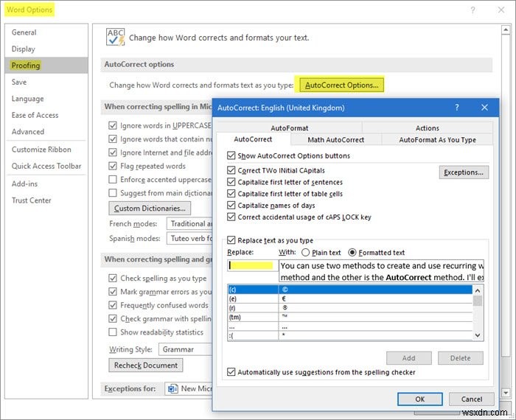Select the Formatted text radio button
The width and height of the screenshot is (516, 420).
(x=352, y=253)
